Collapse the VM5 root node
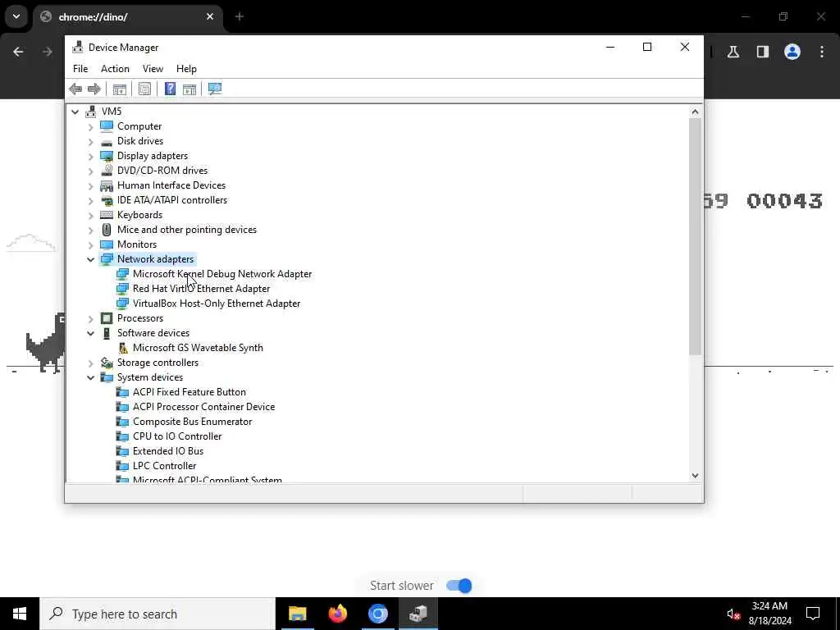 click(x=75, y=112)
